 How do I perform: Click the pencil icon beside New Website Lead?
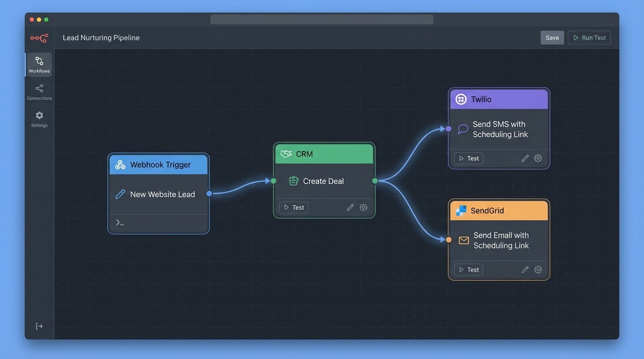click(x=120, y=194)
